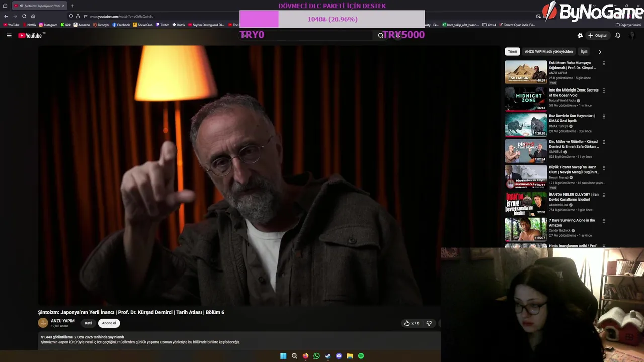Image resolution: width=644 pixels, height=362 pixels.
Task: Open the Netflix bookmark
Action: point(29,25)
